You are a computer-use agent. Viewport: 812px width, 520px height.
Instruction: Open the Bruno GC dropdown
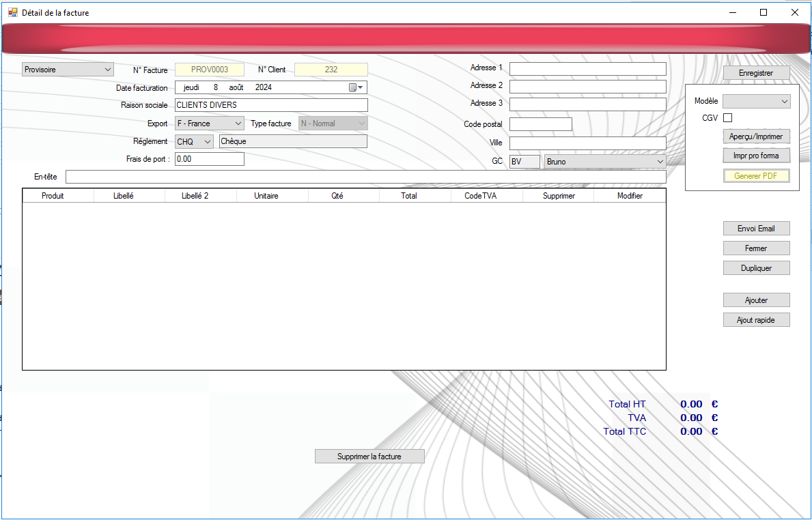(x=604, y=162)
